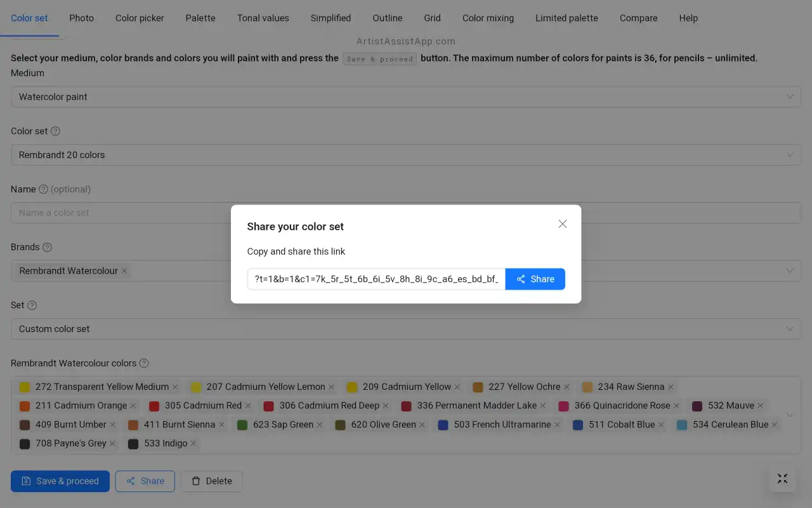
Task: Click the exit fullscreen icon button
Action: pos(783,479)
